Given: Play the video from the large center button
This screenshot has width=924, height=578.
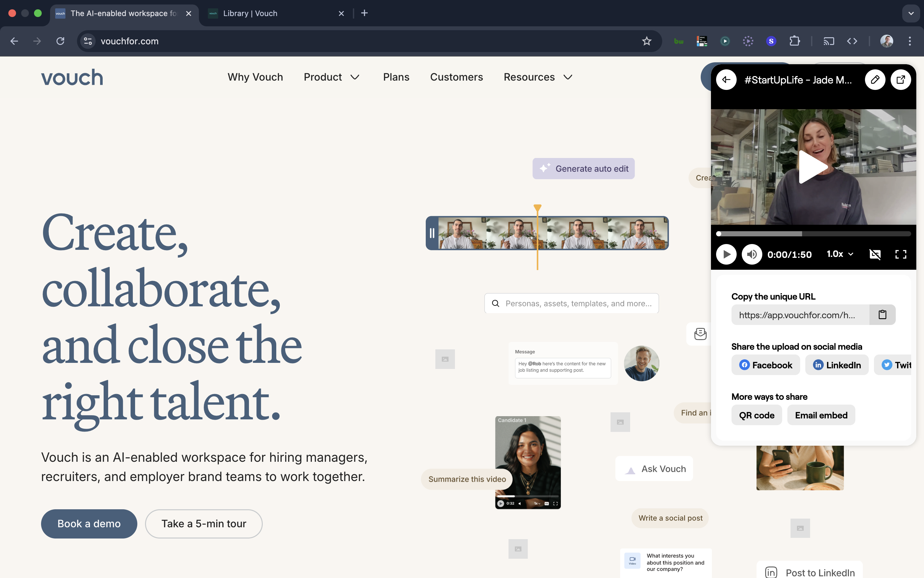Looking at the screenshot, I should click(813, 167).
